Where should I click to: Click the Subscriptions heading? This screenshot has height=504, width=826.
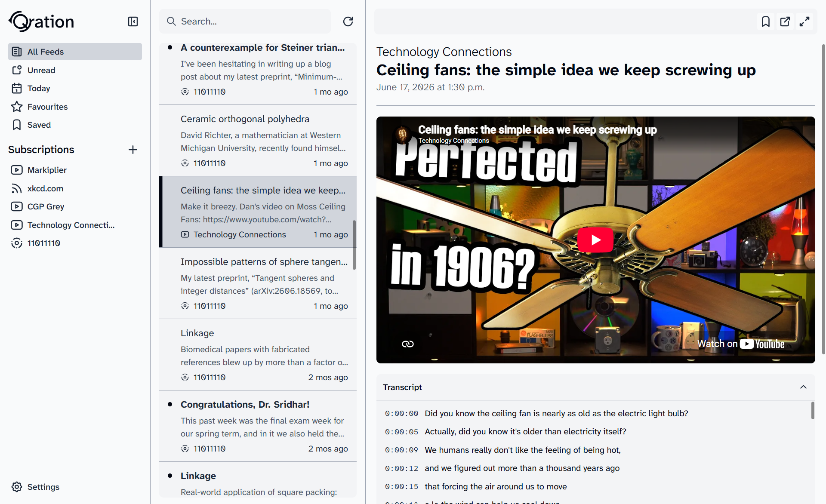(41, 150)
